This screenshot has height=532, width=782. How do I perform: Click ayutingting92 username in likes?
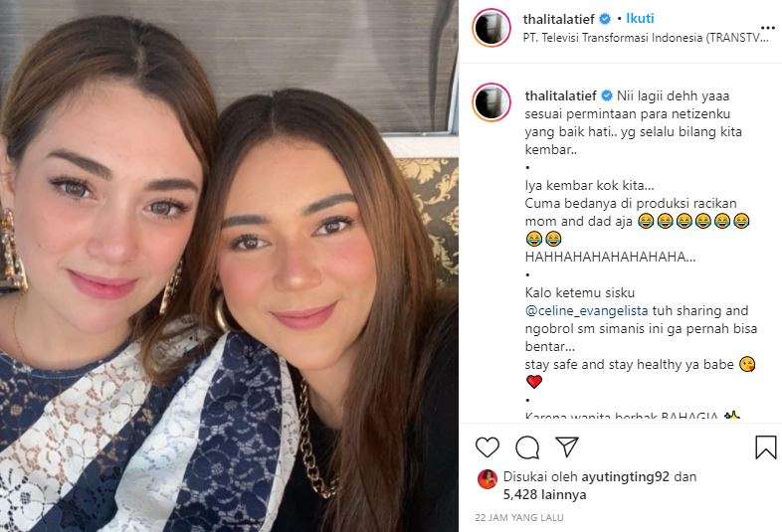[626, 477]
